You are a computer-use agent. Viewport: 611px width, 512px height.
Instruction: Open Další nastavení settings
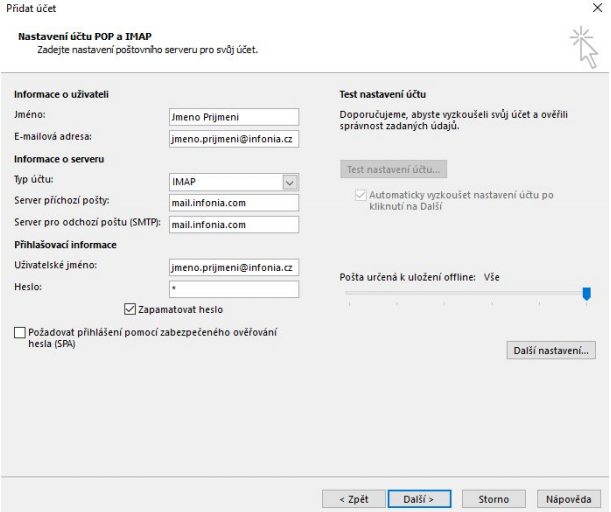553,351
